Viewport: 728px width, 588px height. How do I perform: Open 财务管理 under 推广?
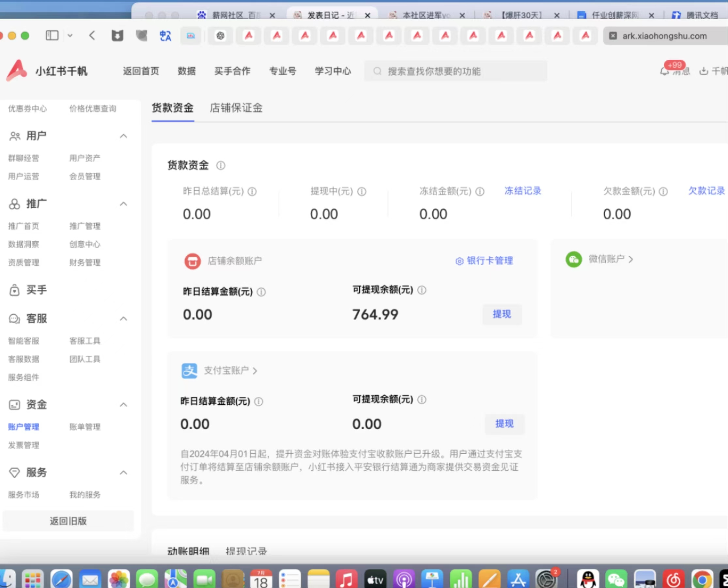(x=85, y=263)
